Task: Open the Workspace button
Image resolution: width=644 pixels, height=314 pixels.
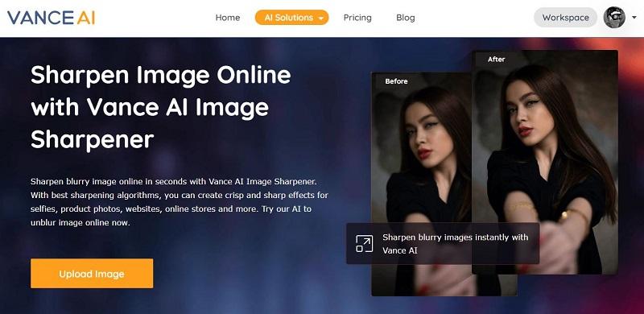Action: click(565, 18)
